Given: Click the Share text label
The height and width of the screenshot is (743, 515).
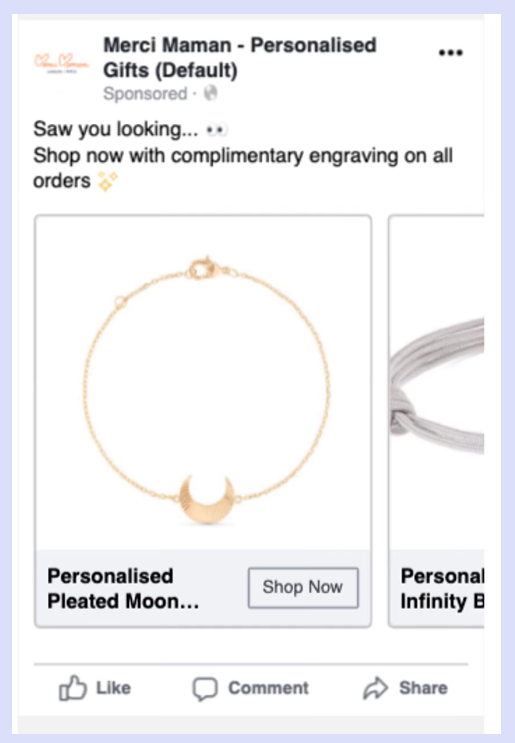Looking at the screenshot, I should [423, 688].
